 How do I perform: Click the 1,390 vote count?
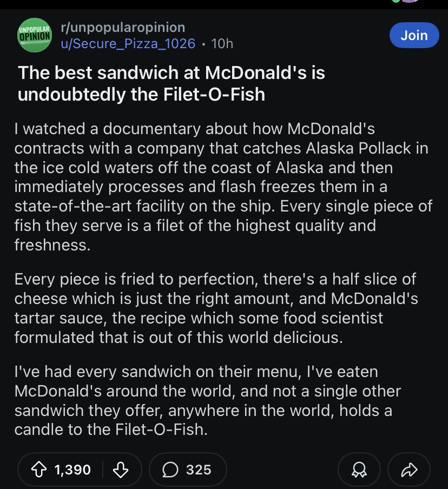coord(73,470)
